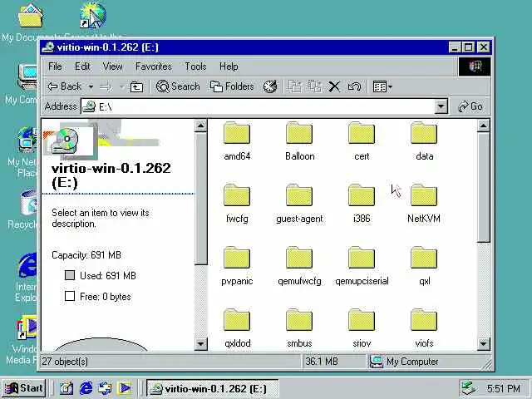Click the system tray hardware icon
This screenshot has height=399, width=532.
pyautogui.click(x=469, y=388)
